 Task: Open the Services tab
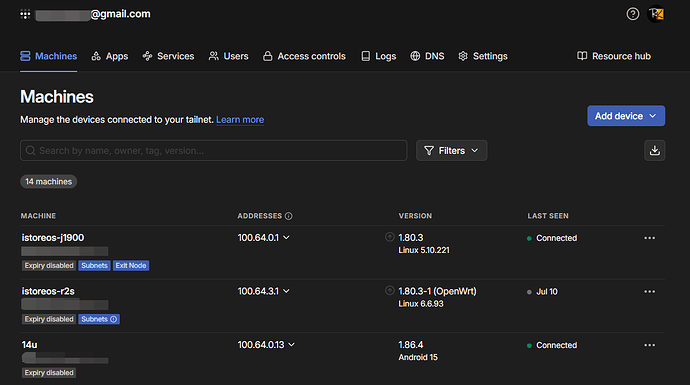click(168, 56)
